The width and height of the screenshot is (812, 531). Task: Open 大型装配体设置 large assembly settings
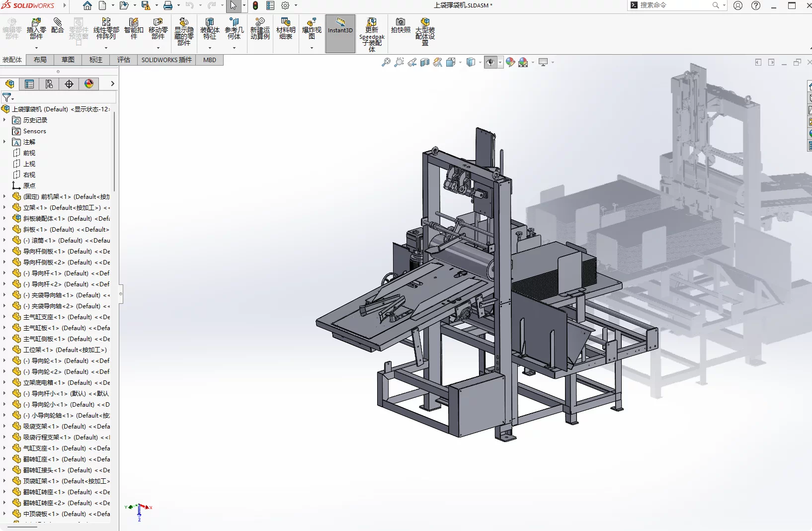pos(425,32)
